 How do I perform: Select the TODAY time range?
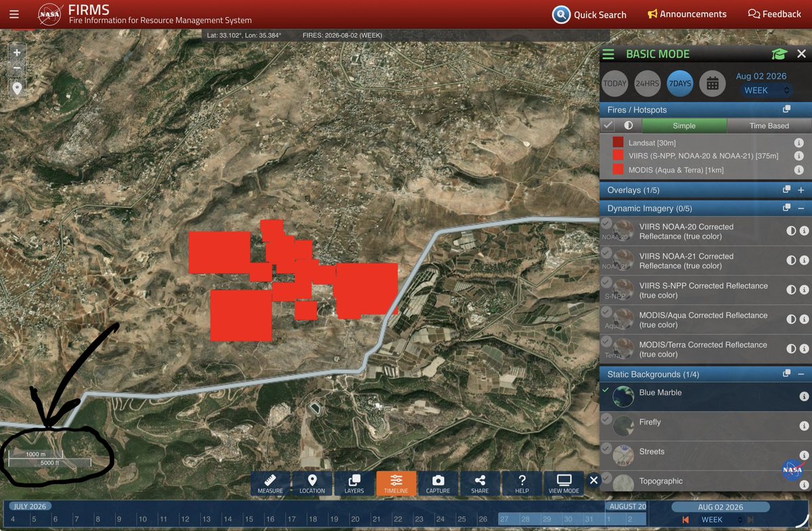click(615, 83)
